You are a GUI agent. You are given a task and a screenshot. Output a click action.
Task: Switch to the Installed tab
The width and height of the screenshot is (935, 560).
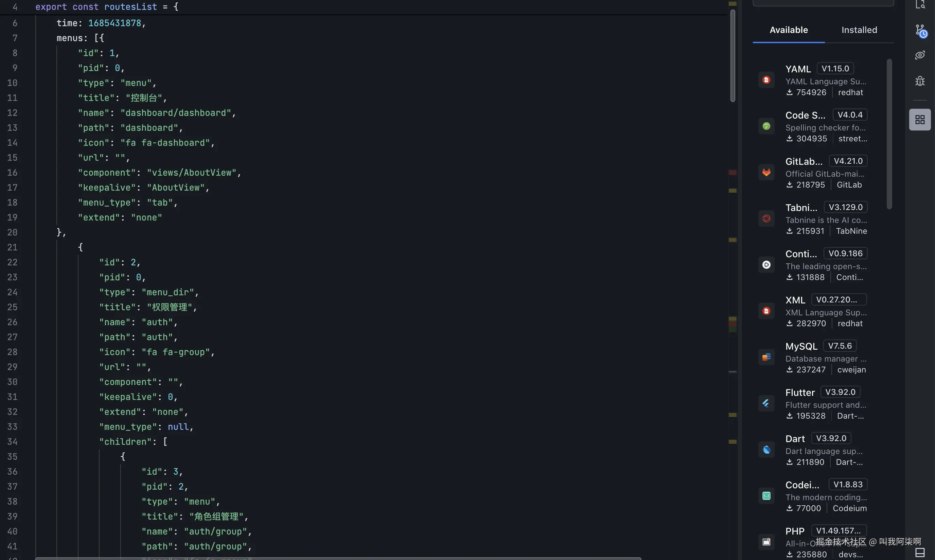(x=859, y=30)
